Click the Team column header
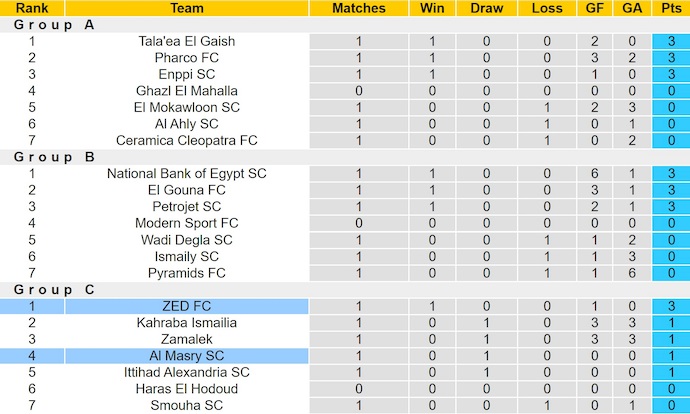690x414 pixels. click(x=186, y=8)
